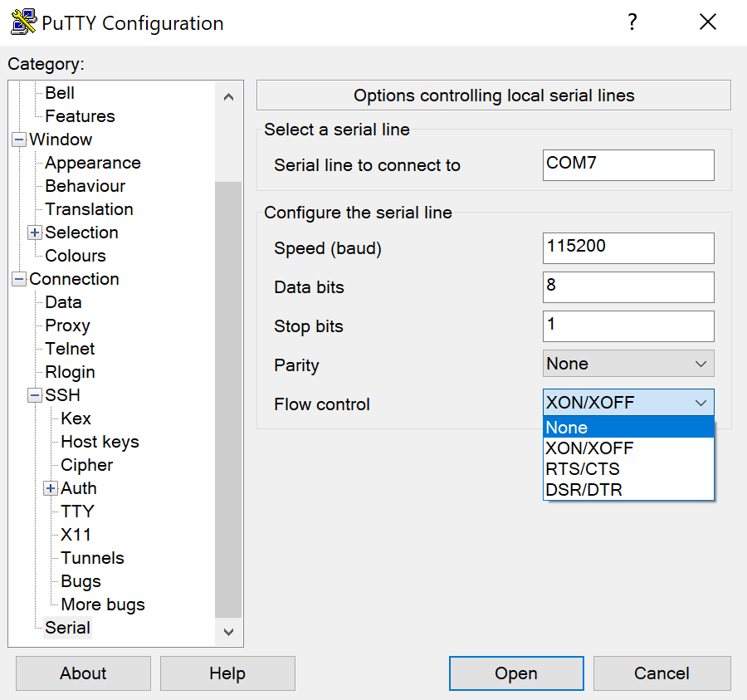Click the Help button
747x700 pixels.
click(x=227, y=673)
